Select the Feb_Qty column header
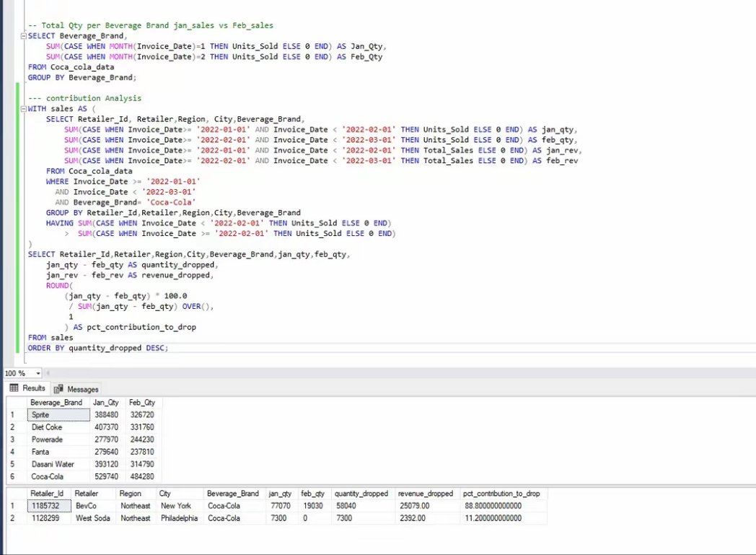The height and width of the screenshot is (555, 756). coord(142,403)
